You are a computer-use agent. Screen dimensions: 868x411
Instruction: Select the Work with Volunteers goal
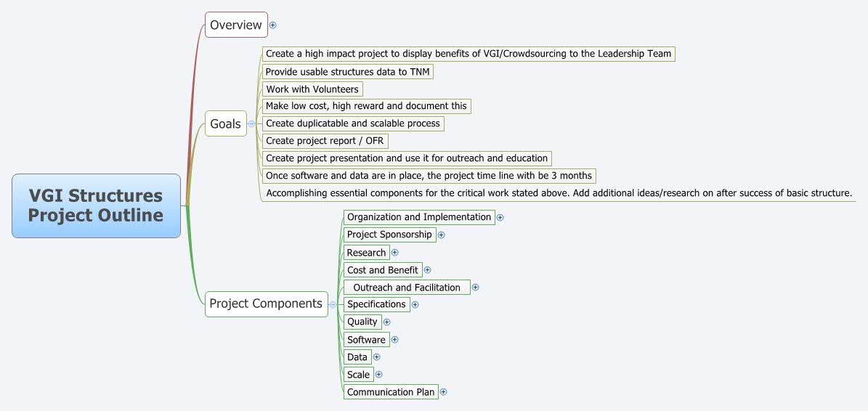[x=313, y=89]
